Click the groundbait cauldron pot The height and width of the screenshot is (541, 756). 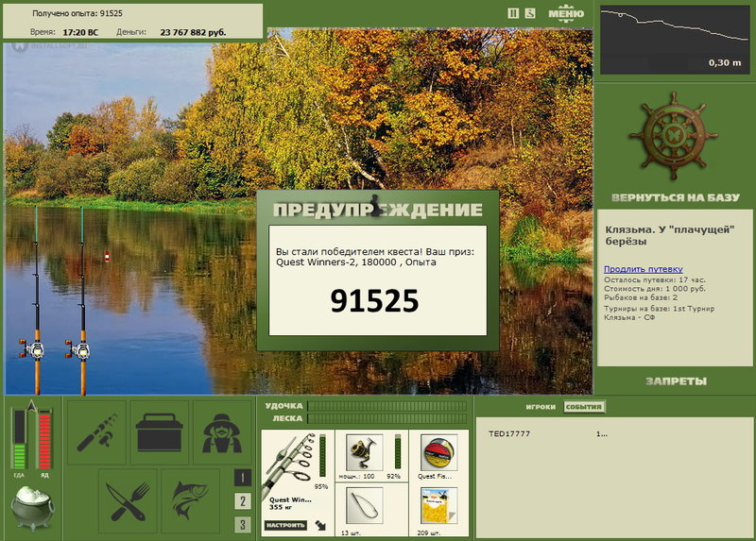coord(32,508)
